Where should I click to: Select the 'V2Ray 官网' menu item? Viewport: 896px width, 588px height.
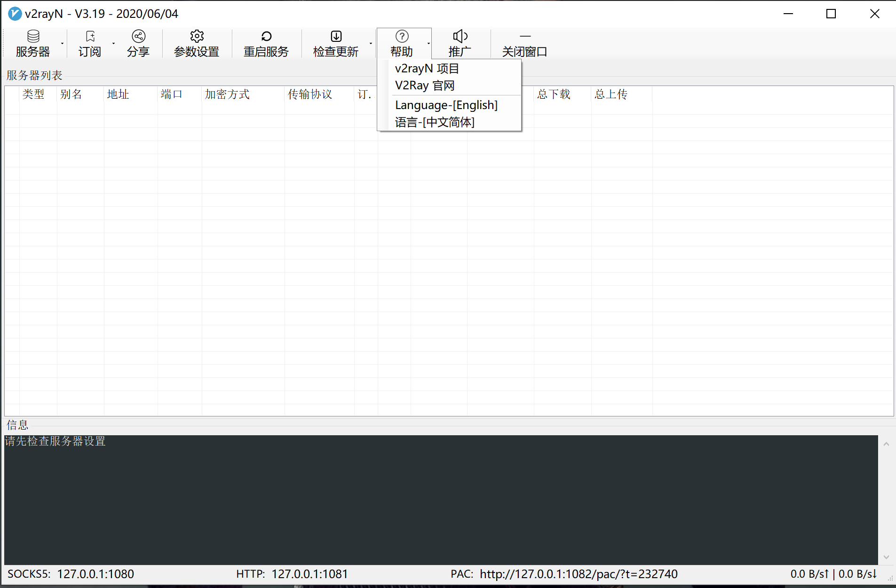point(425,86)
